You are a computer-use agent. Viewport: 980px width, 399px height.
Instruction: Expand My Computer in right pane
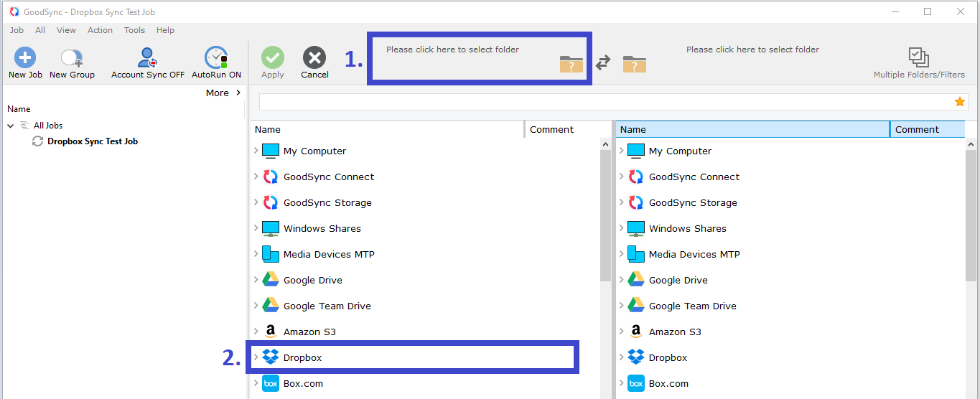coord(621,151)
